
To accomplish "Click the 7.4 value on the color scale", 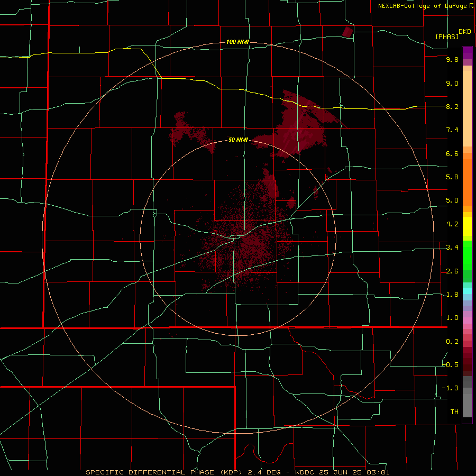I will [x=452, y=130].
